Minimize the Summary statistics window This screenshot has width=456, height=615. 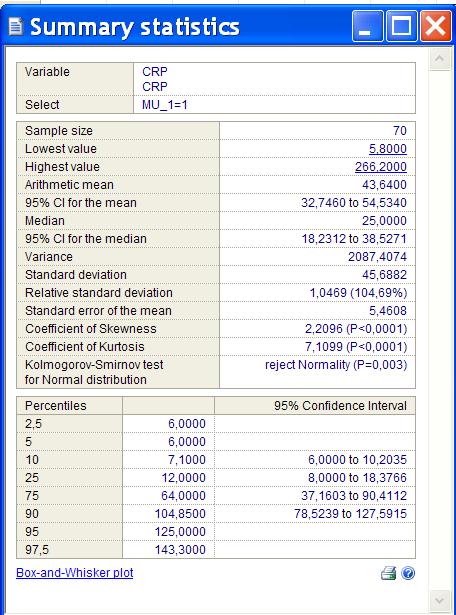point(367,26)
